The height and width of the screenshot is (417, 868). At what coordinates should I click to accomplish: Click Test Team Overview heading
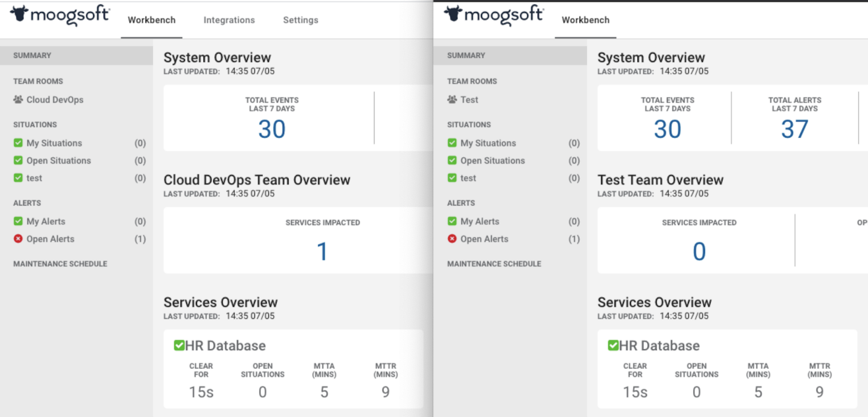coord(660,180)
